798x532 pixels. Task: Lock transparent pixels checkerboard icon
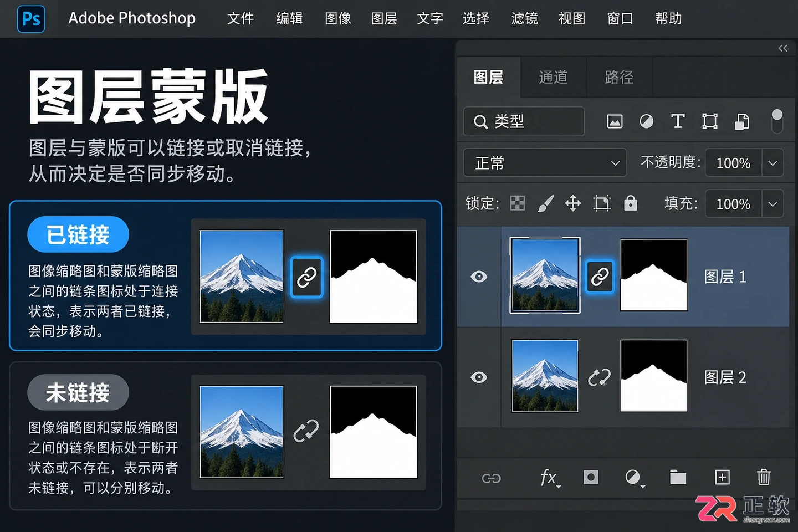click(517, 203)
